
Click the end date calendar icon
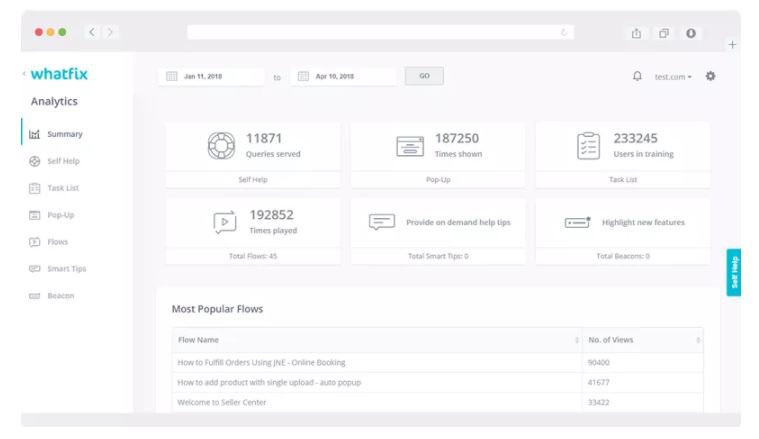[303, 76]
